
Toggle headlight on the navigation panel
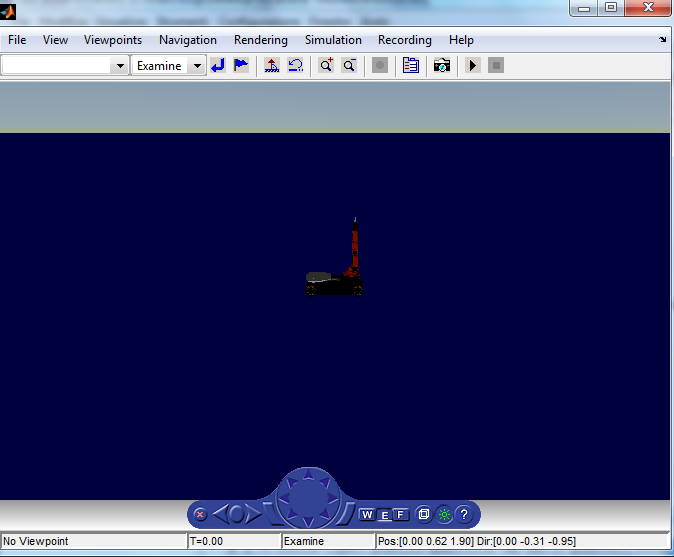pyautogui.click(x=444, y=514)
